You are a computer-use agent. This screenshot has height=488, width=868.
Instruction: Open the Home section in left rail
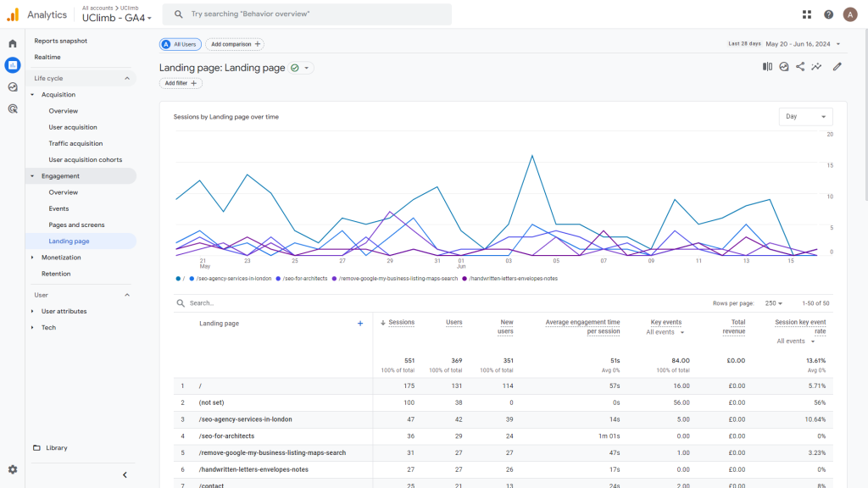tap(11, 42)
